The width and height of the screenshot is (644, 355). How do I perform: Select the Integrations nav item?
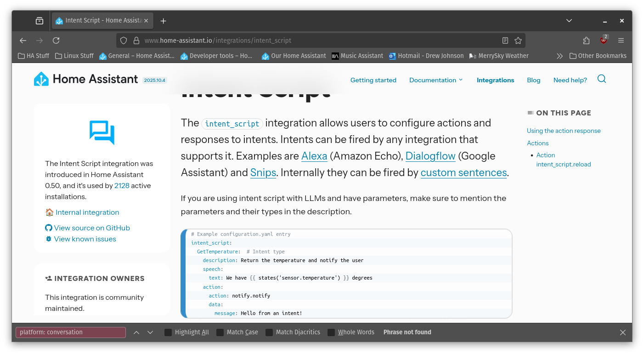495,80
